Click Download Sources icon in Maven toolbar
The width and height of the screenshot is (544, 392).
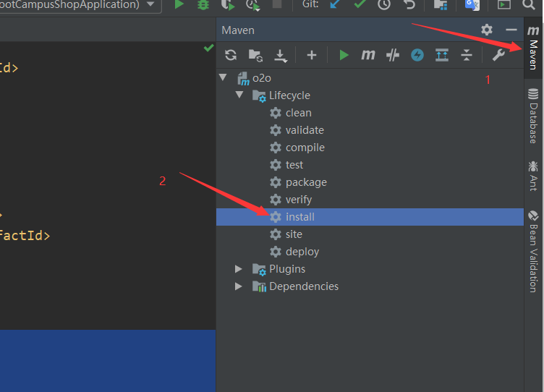[281, 56]
